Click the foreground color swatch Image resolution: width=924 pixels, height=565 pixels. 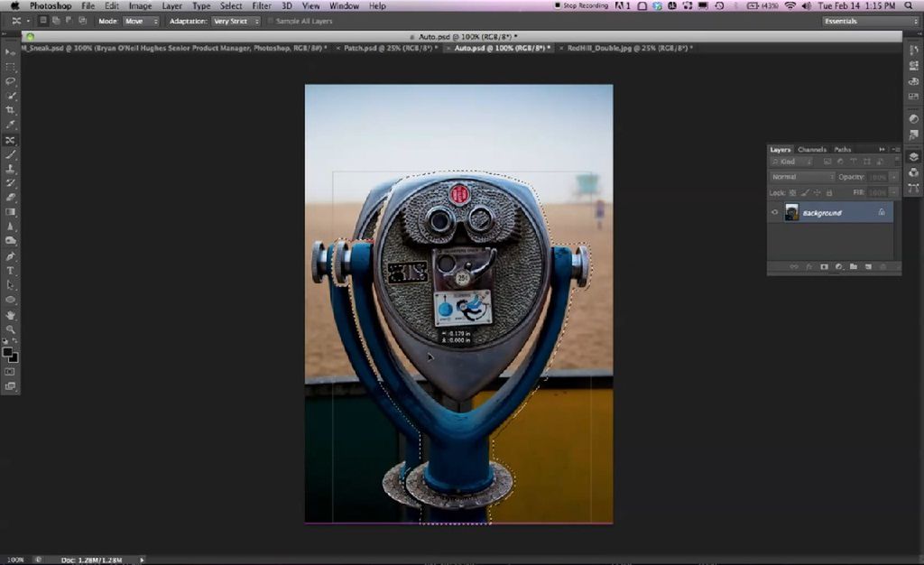pyautogui.click(x=7, y=352)
